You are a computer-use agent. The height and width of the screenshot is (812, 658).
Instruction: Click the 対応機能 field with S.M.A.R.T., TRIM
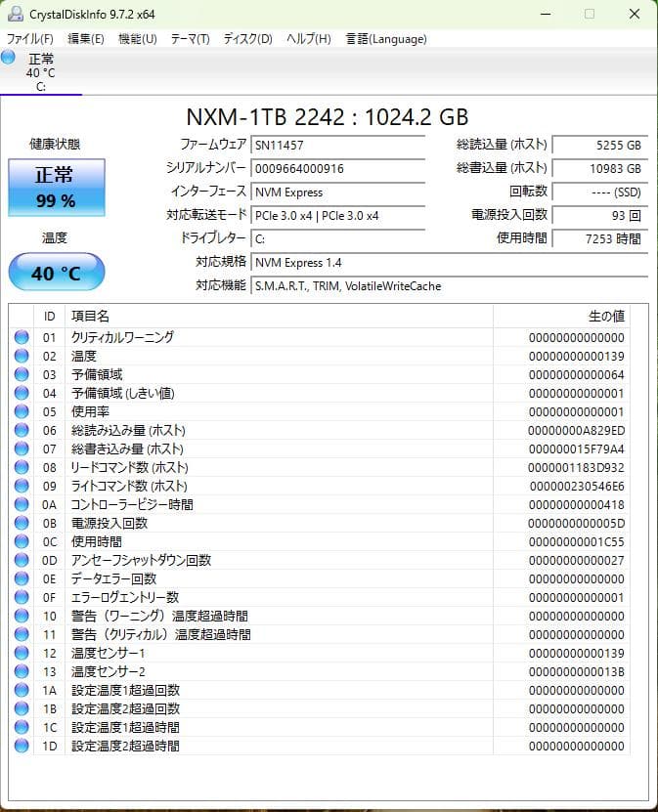pyautogui.click(x=449, y=286)
